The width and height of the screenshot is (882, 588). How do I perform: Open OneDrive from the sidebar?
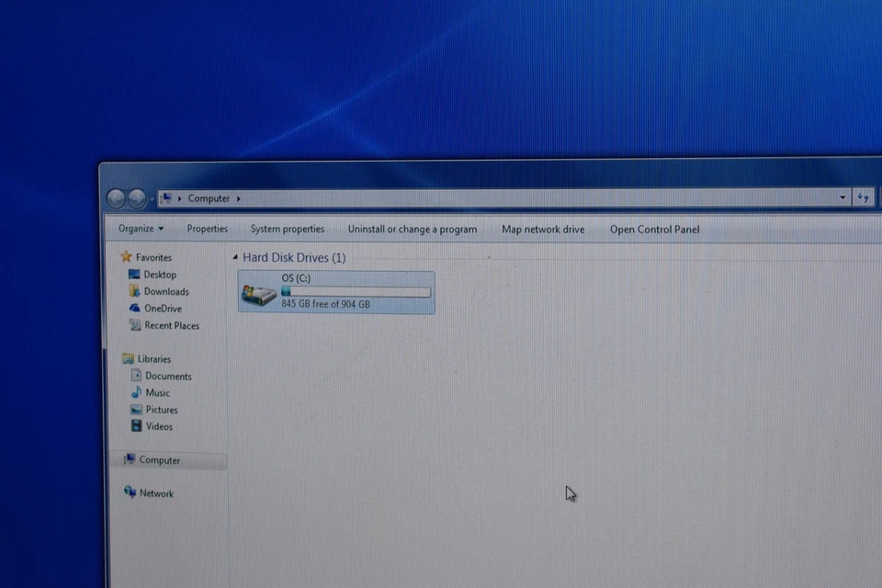(x=161, y=308)
